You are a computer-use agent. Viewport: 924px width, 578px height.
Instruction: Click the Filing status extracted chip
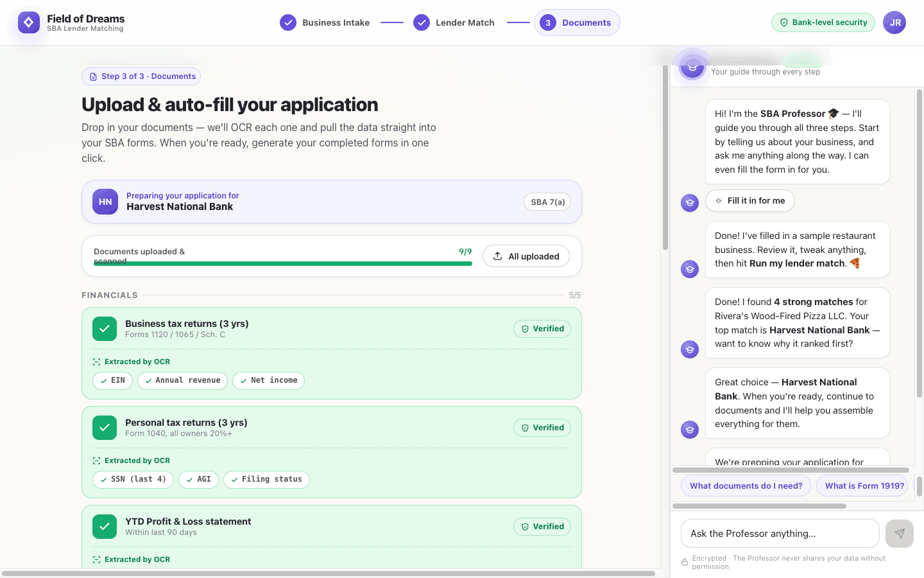266,480
